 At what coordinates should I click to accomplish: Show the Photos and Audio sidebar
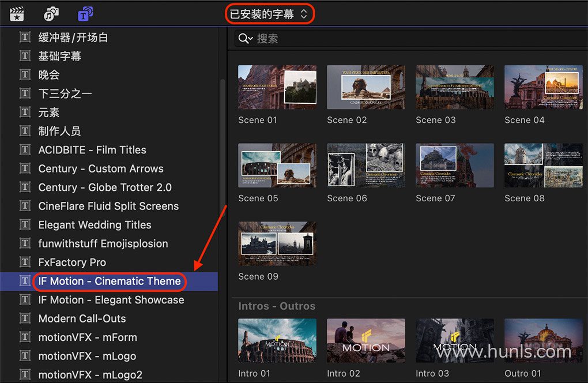[x=51, y=14]
